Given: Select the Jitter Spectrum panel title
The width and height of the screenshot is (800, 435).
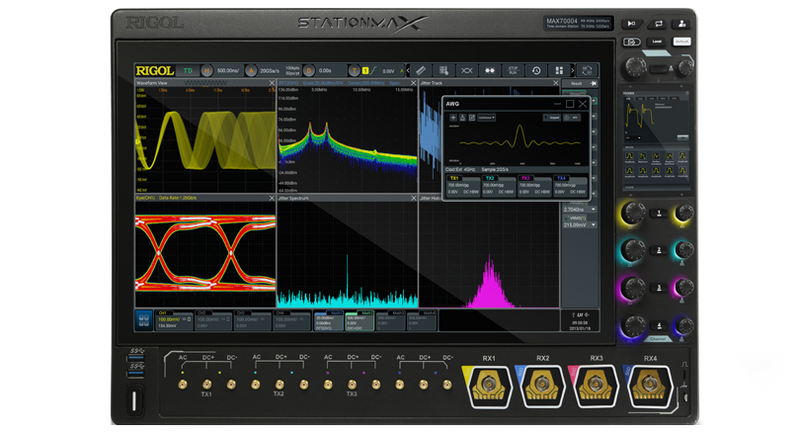Looking at the screenshot, I should click(293, 198).
